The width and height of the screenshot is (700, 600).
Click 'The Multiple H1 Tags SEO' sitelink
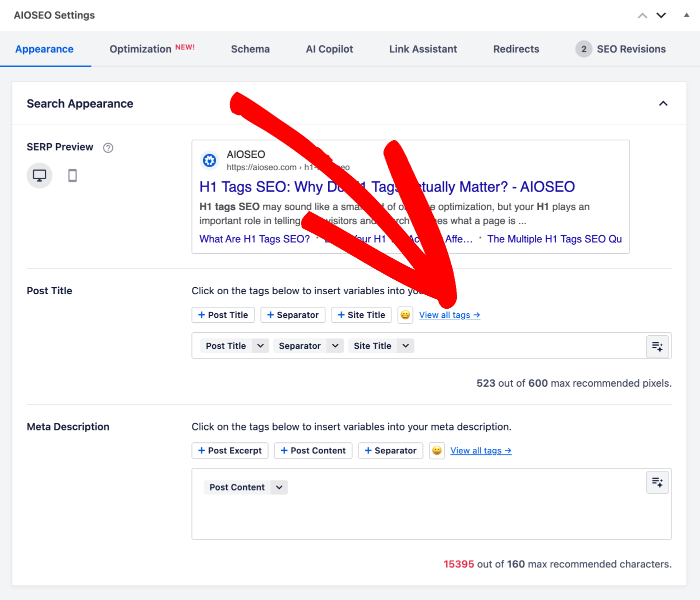tap(554, 239)
